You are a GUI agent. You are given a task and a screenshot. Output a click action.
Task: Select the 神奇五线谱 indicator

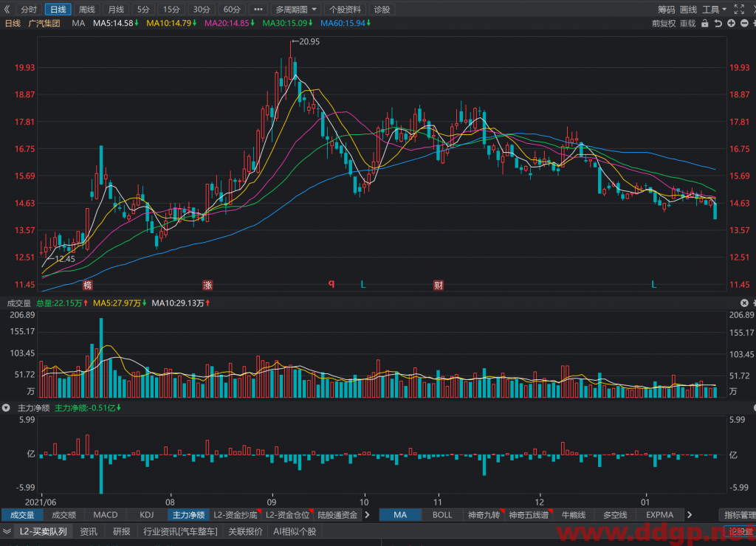[529, 515]
